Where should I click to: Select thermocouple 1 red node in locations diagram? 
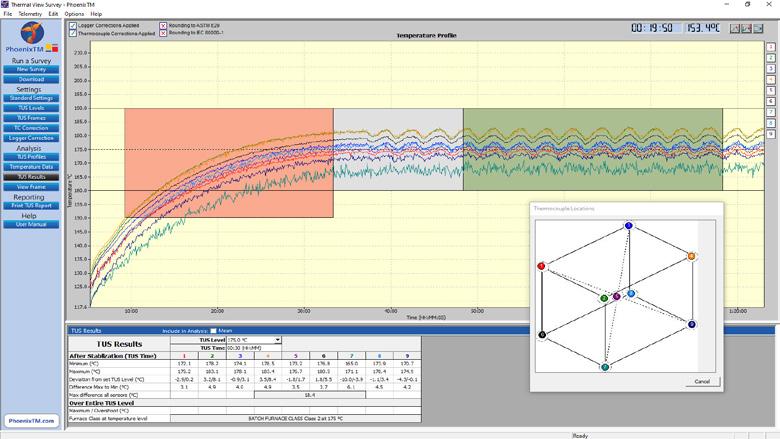pos(541,266)
